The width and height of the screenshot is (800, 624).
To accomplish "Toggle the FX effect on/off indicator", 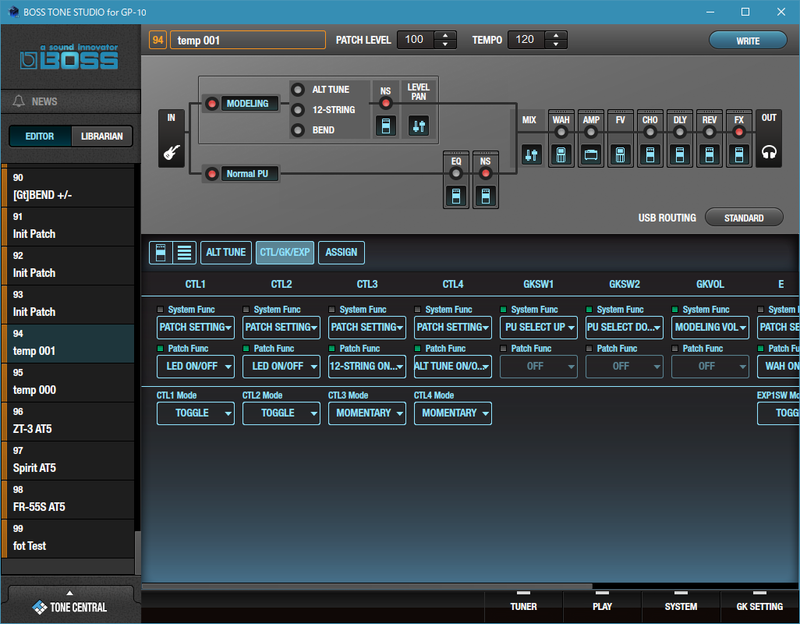I will pyautogui.click(x=739, y=132).
